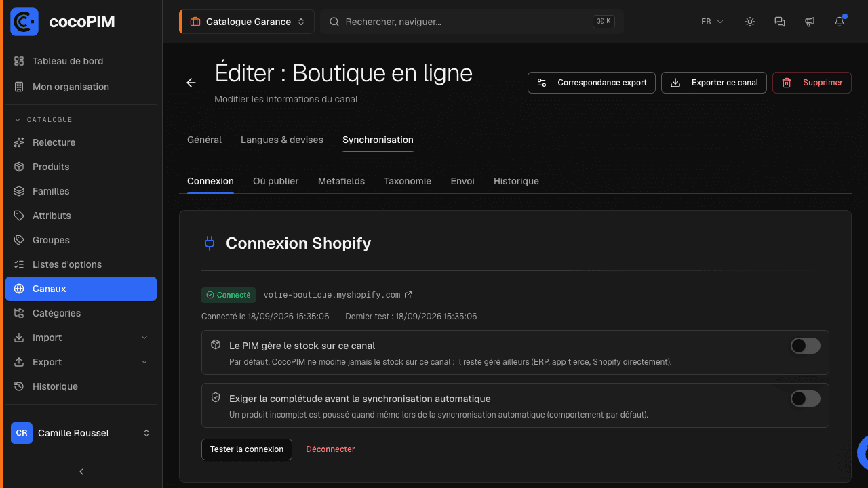Open the Catalogue Garance selector

247,22
